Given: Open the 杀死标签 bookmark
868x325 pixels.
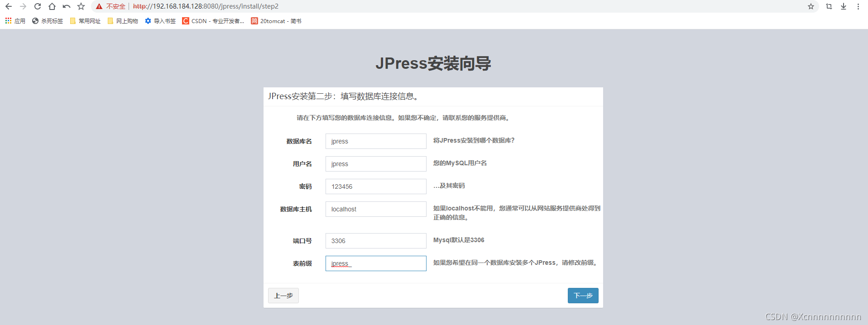Looking at the screenshot, I should [x=48, y=21].
